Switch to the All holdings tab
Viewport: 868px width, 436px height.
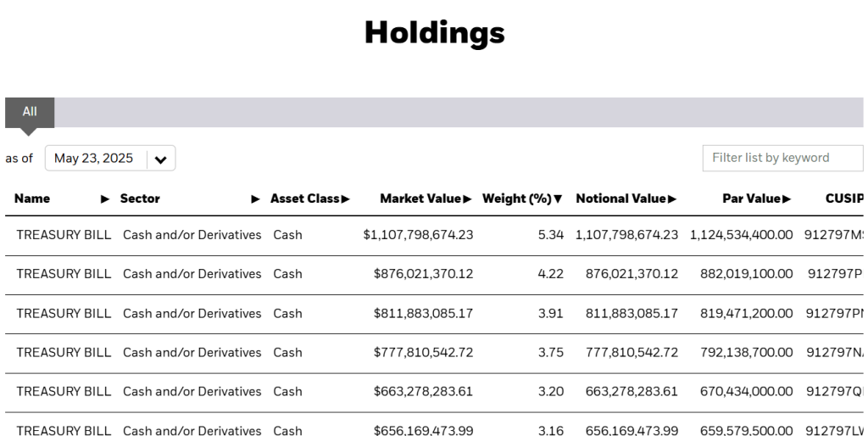pyautogui.click(x=30, y=112)
